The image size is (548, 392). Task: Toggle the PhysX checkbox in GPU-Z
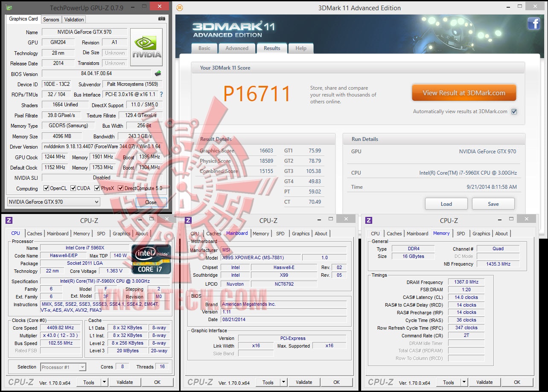[97, 188]
